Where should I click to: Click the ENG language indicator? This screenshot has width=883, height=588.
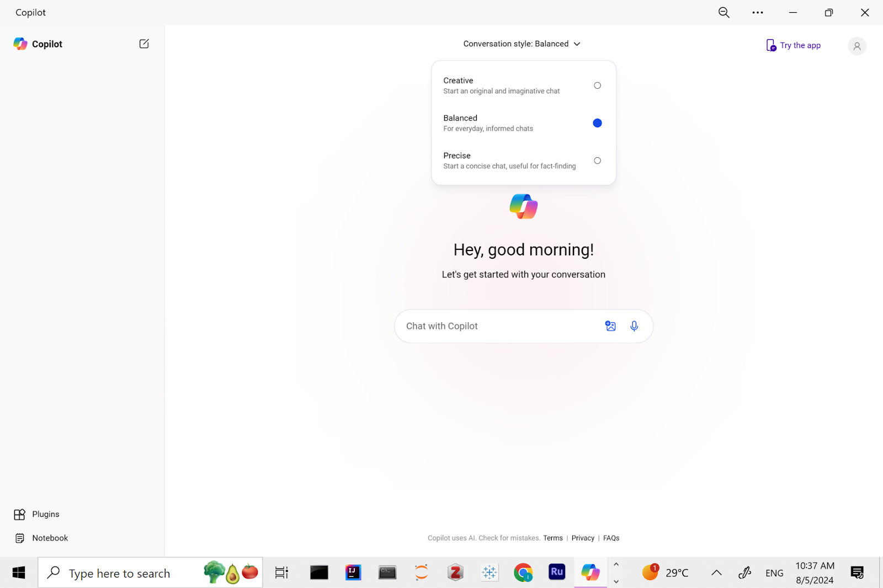point(774,573)
